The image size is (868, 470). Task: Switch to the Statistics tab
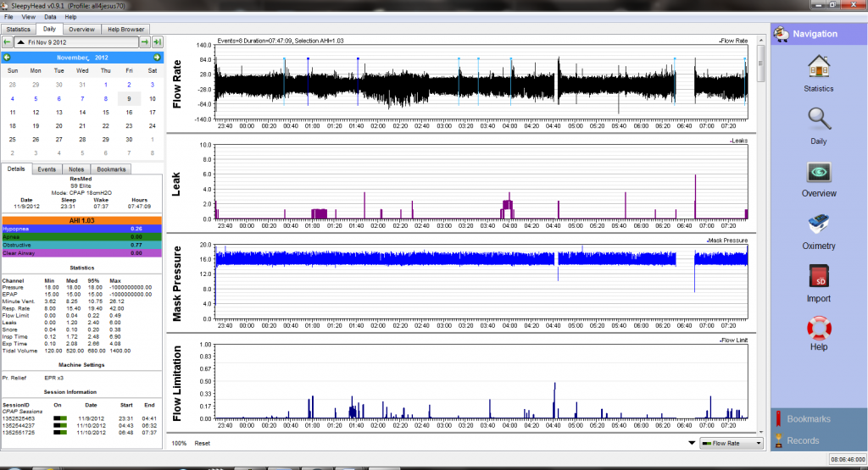tap(19, 30)
